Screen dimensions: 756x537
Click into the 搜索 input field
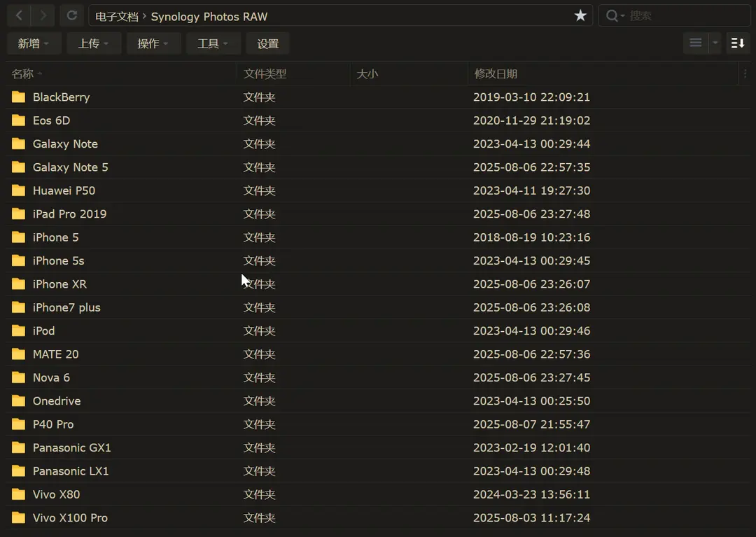pos(686,15)
